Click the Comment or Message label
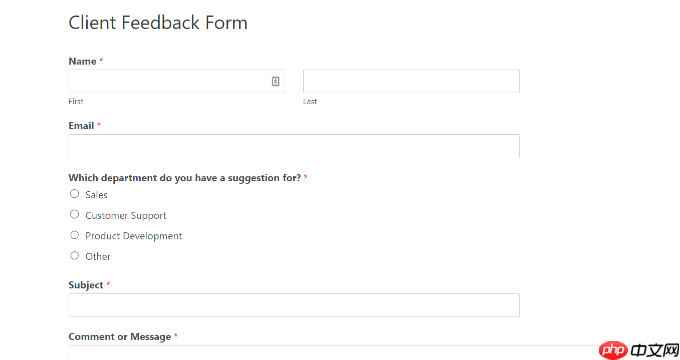 coord(120,337)
